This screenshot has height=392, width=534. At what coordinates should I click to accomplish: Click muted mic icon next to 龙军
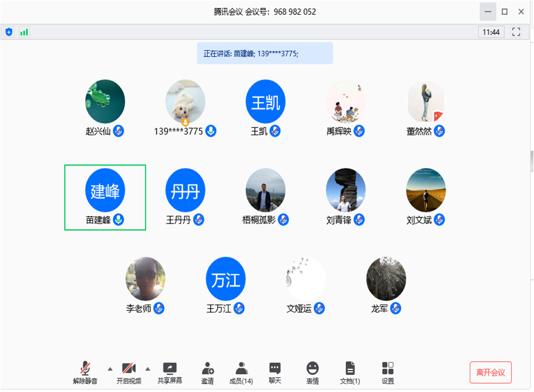click(x=396, y=308)
